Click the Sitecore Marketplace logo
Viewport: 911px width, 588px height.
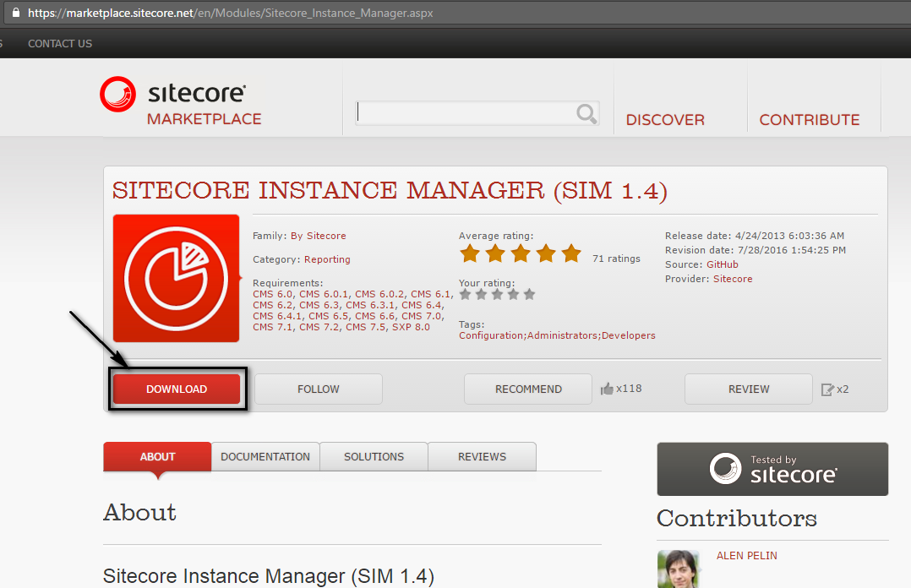coord(181,101)
